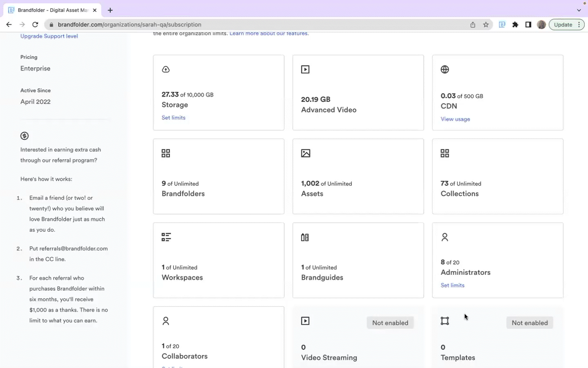Open the Update button dropdown menu

579,25
